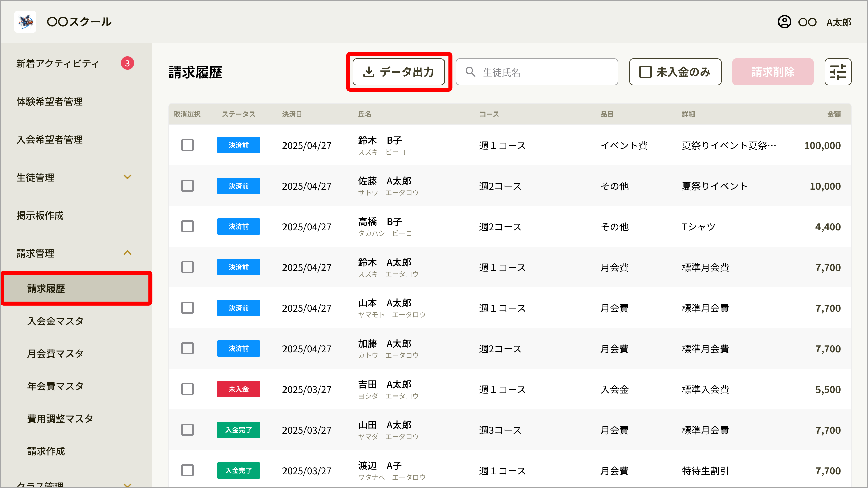Click the name 高橋 B子
The height and width of the screenshot is (488, 868).
pyautogui.click(x=380, y=221)
